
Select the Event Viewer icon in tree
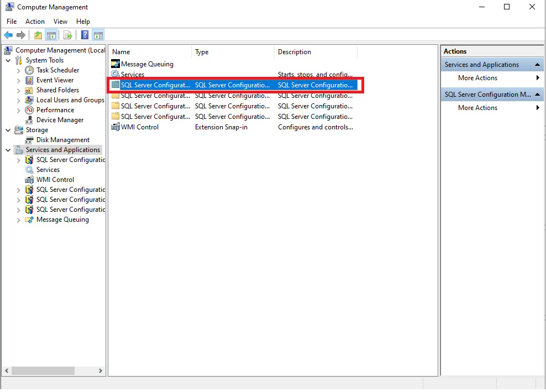point(29,80)
